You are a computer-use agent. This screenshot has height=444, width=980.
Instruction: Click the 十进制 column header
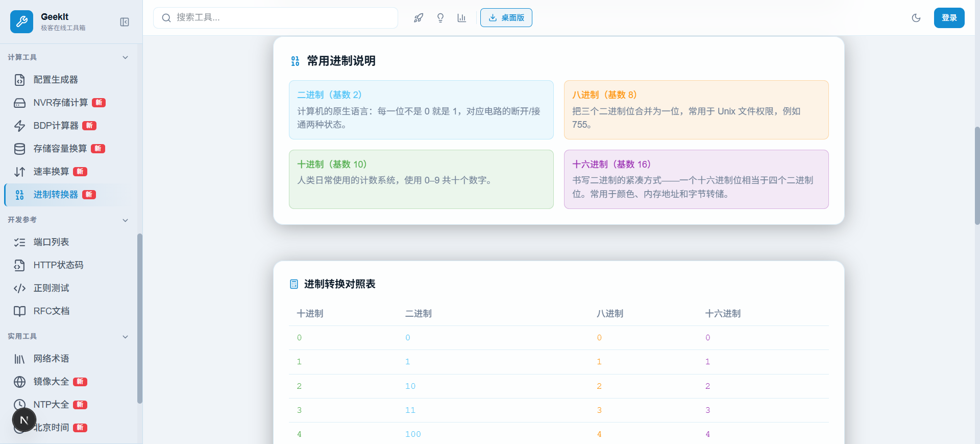pyautogui.click(x=310, y=314)
